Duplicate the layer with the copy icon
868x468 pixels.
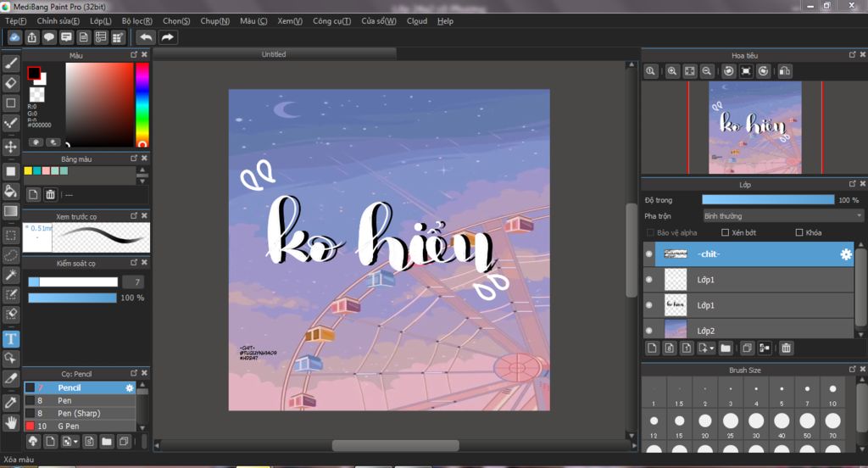pos(747,348)
